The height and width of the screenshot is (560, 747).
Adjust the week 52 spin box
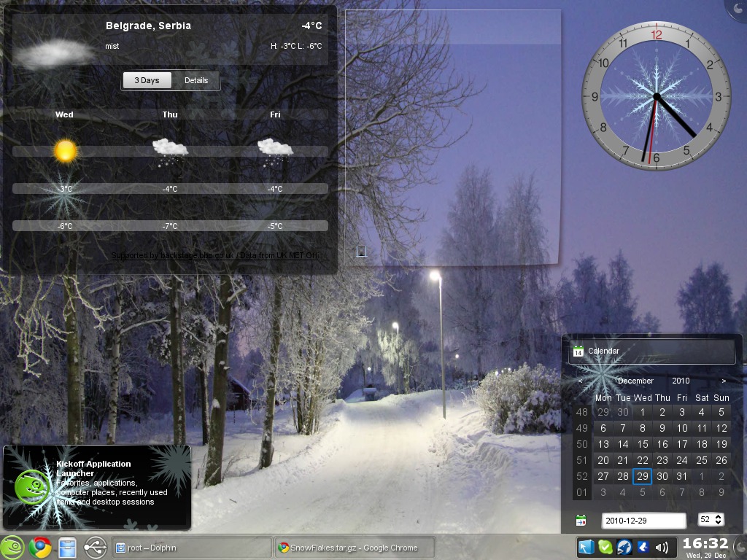pos(711,519)
